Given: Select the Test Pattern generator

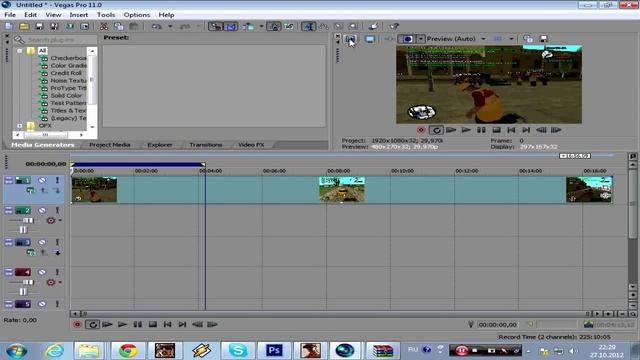Looking at the screenshot, I should click(68, 103).
